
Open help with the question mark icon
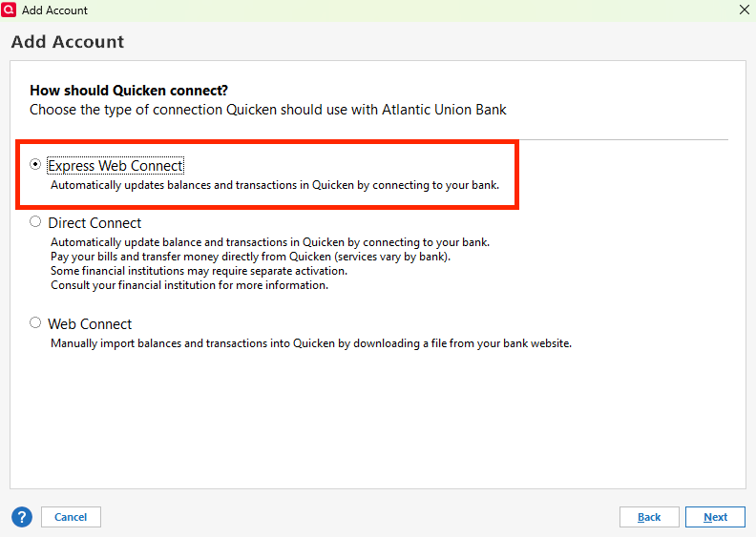[x=22, y=517]
